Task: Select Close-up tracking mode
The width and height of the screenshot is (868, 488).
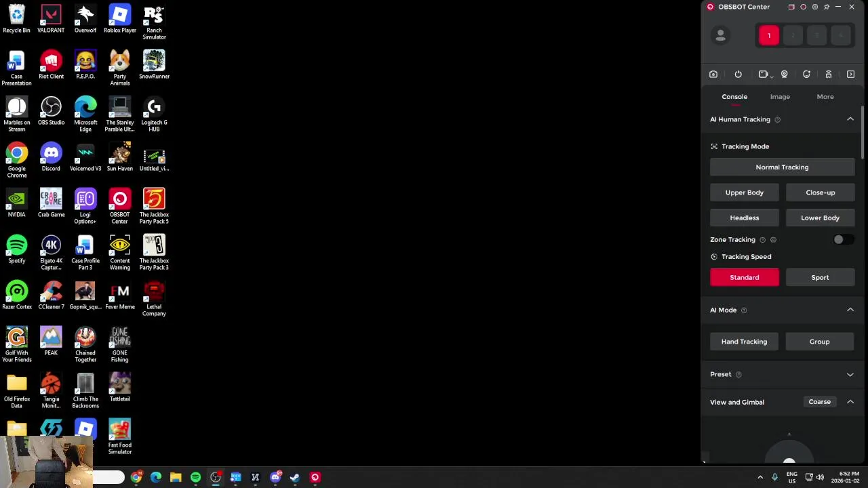Action: coord(821,192)
